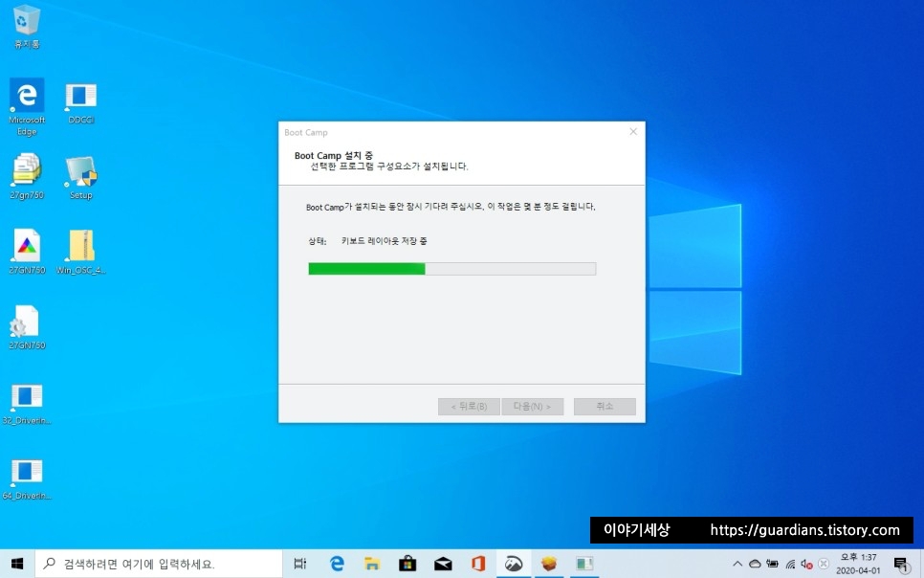Open Office app from taskbar
Image resolution: width=924 pixels, height=578 pixels.
click(478, 564)
